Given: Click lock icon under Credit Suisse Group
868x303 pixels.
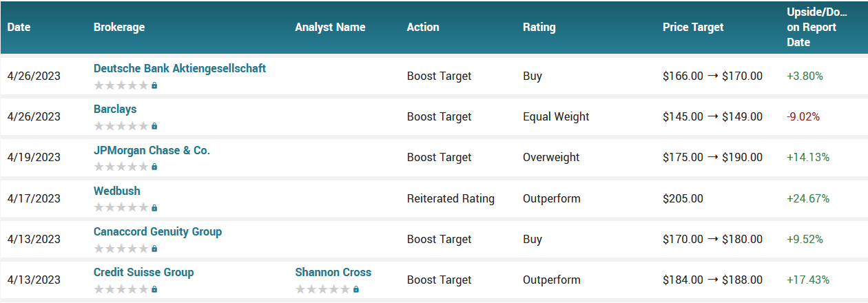Looking at the screenshot, I should [x=154, y=289].
